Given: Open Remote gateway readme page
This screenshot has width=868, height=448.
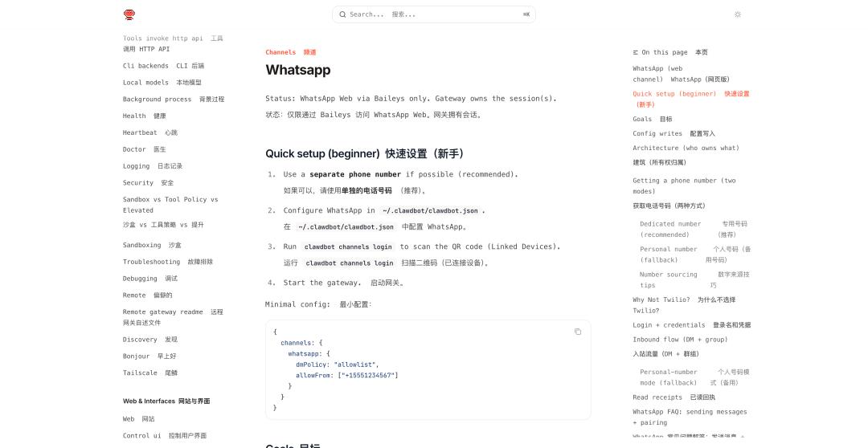Looking at the screenshot, I should click(x=173, y=317).
